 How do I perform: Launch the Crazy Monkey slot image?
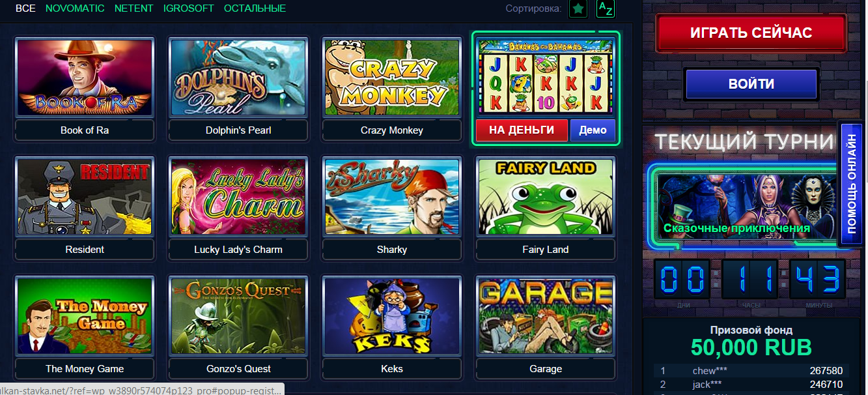click(392, 77)
